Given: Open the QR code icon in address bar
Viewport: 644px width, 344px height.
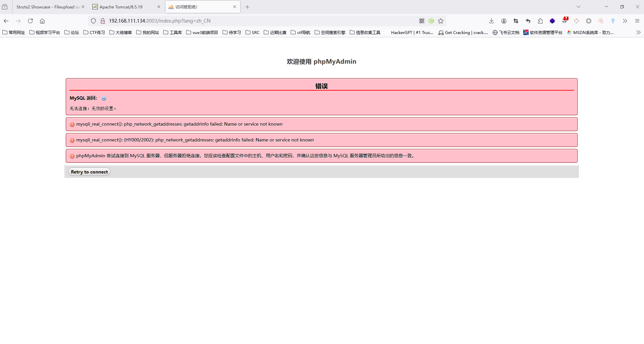Looking at the screenshot, I should point(421,21).
